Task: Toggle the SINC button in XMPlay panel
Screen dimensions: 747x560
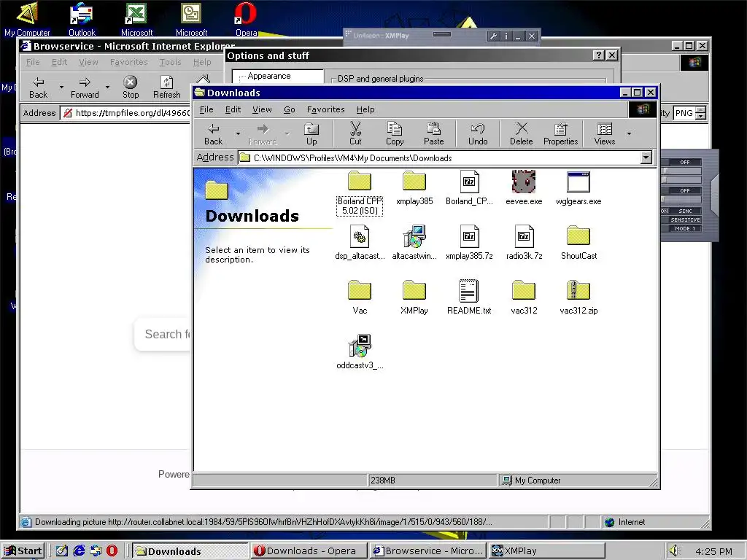Action: (685, 211)
